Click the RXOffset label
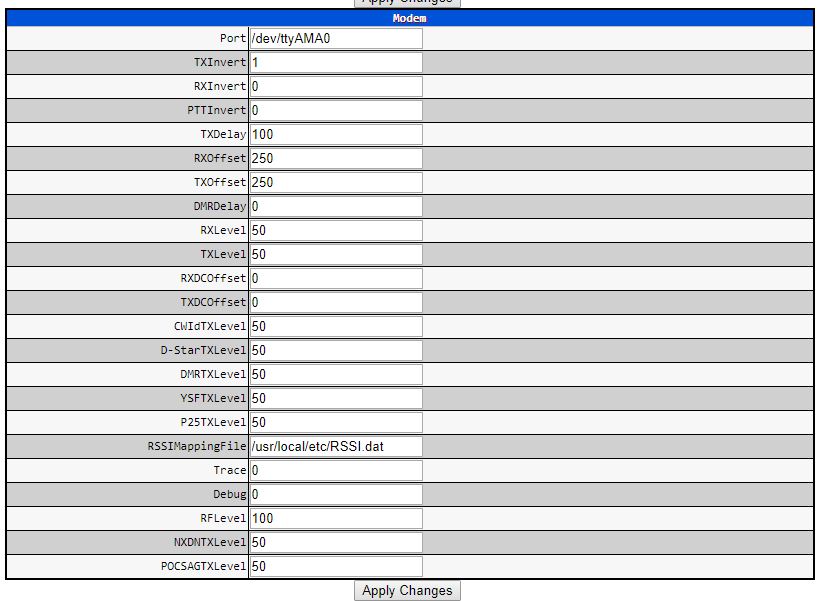Screen dimensions: 820x601 point(220,158)
